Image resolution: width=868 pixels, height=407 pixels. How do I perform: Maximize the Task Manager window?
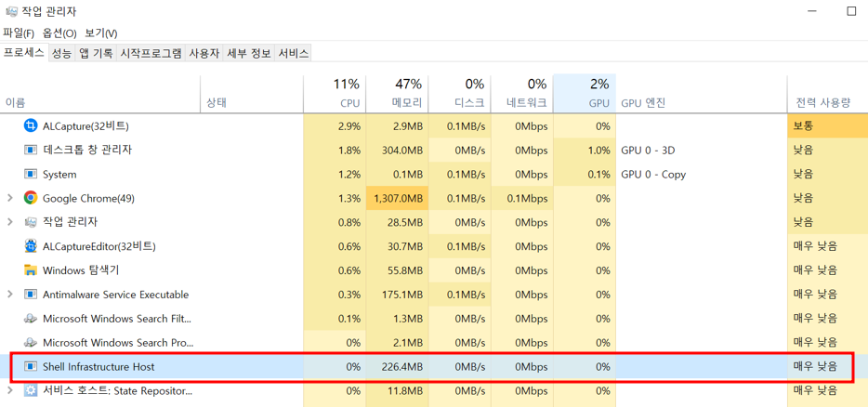[851, 11]
